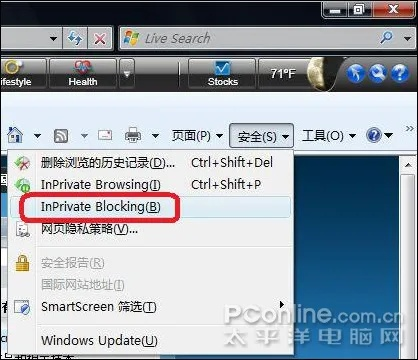418x360 pixels.
Task: Click the RSS feeds icon
Action: tap(61, 136)
